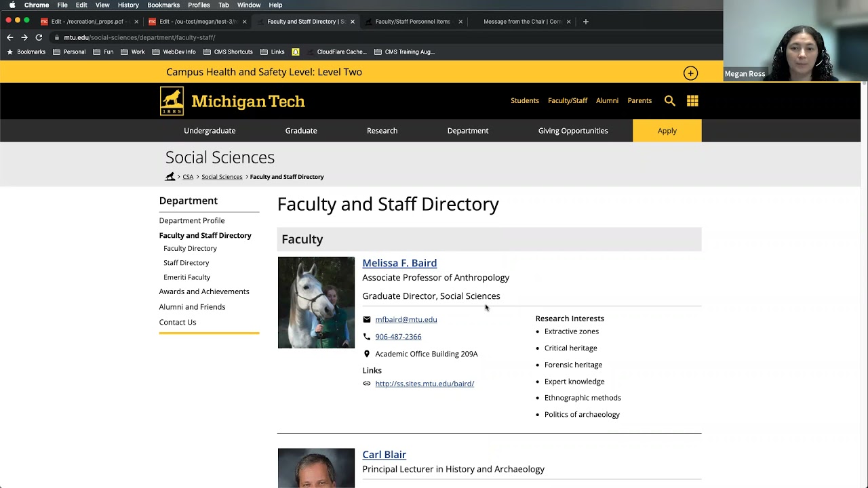This screenshot has width=868, height=488.
Task: Select Staff Directory in the sidebar
Action: pyautogui.click(x=186, y=263)
